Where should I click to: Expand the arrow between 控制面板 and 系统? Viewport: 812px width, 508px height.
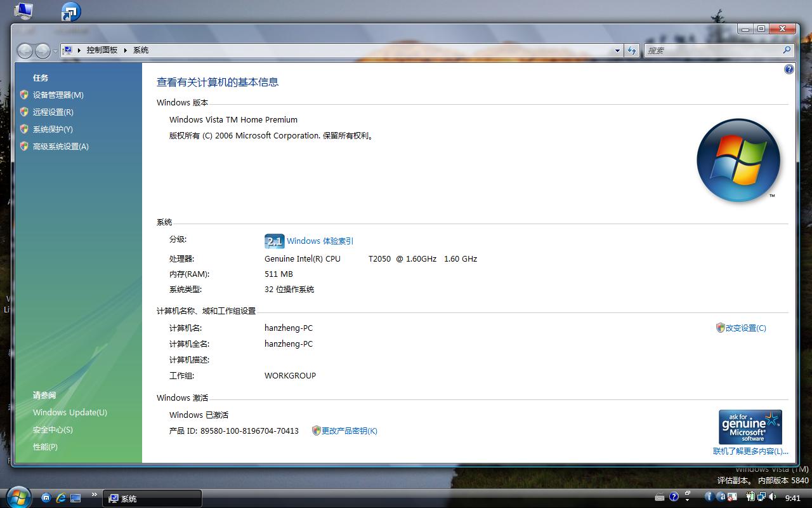(x=126, y=50)
